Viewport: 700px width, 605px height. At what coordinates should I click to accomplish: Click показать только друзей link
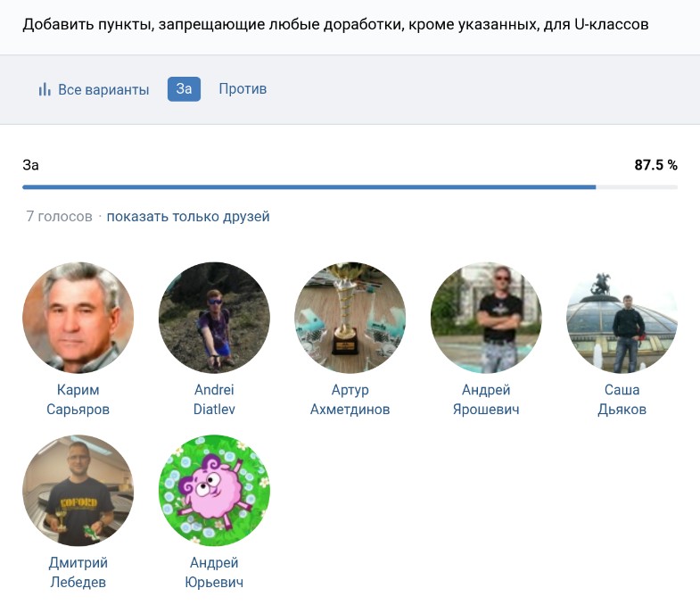[188, 217]
